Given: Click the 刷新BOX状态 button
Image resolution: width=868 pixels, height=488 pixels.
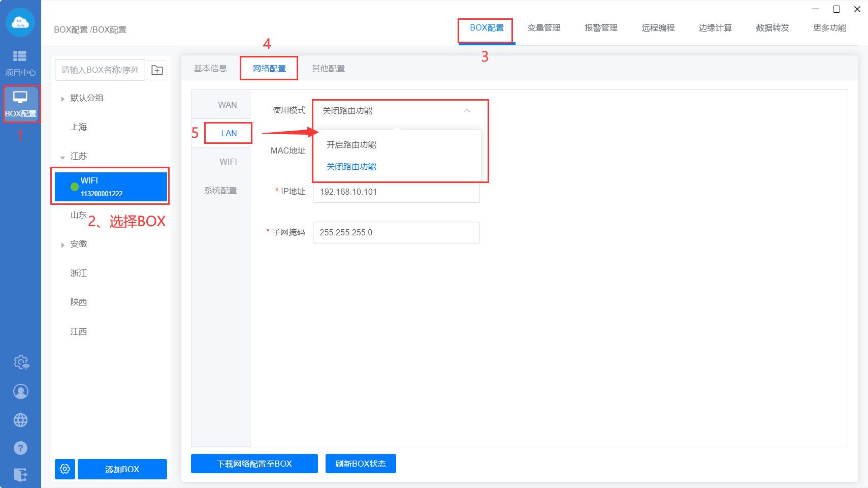Looking at the screenshot, I should (361, 464).
